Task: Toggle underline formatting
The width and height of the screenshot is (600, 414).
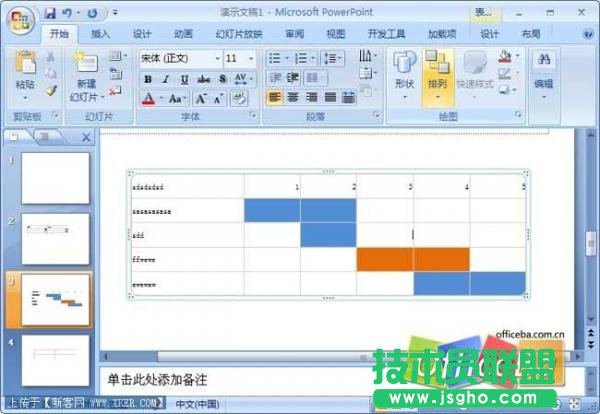Action: tap(184, 79)
